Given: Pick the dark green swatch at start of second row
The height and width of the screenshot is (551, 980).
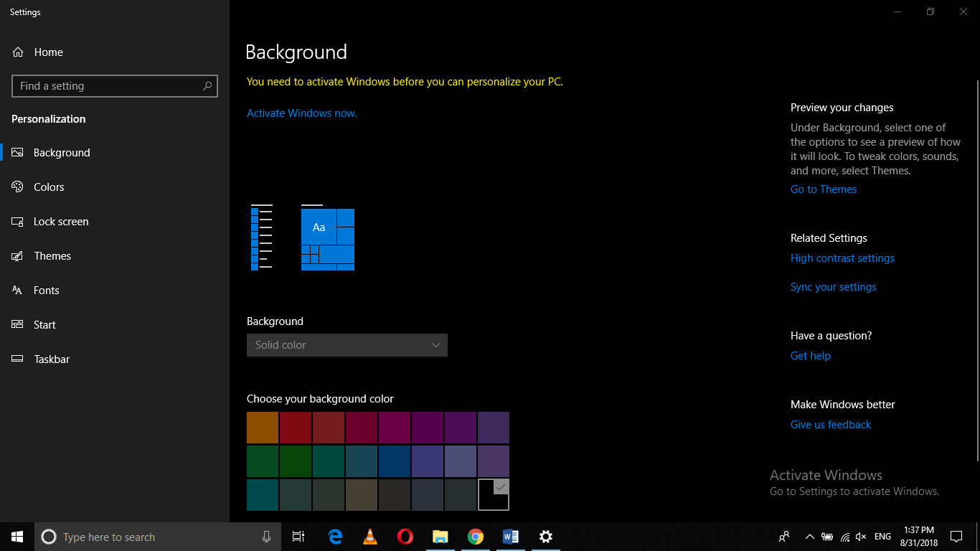Looking at the screenshot, I should tap(263, 461).
